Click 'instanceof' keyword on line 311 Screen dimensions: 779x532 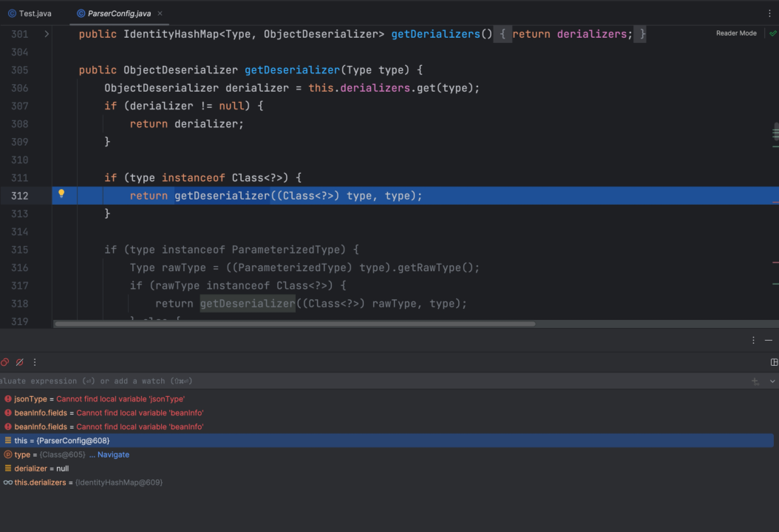point(193,178)
